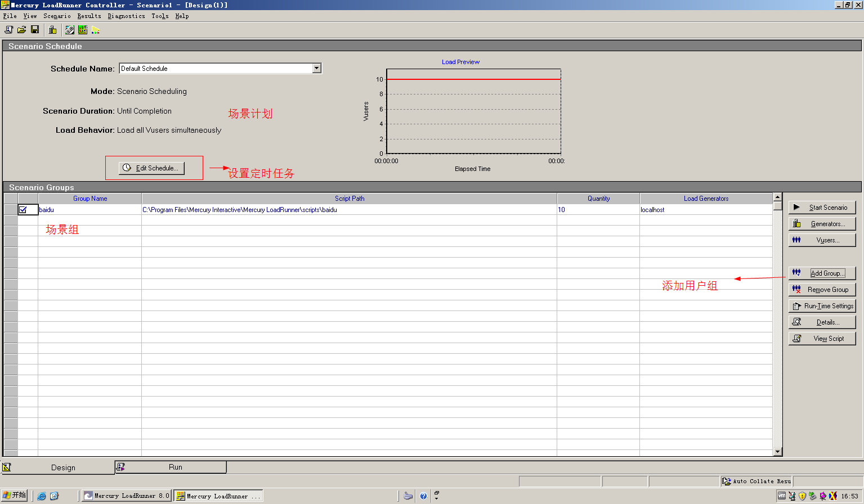Select the baidu script path cell
The height and width of the screenshot is (504, 864).
[x=350, y=209]
